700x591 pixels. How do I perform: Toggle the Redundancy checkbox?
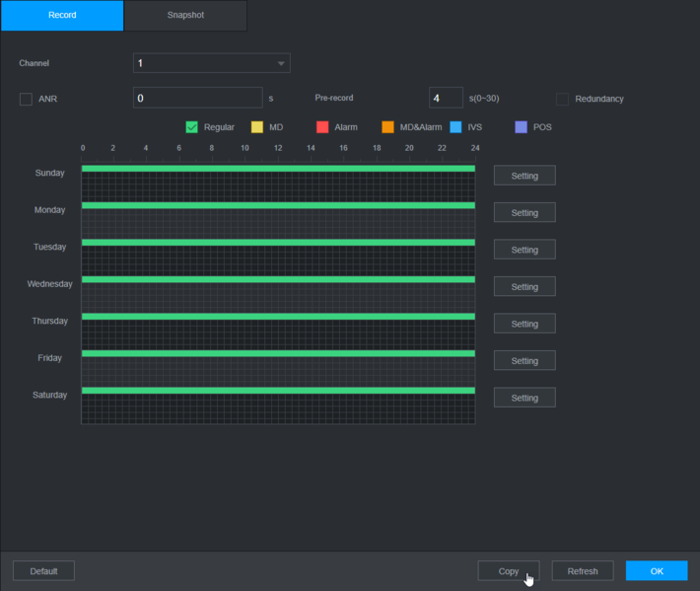[563, 99]
